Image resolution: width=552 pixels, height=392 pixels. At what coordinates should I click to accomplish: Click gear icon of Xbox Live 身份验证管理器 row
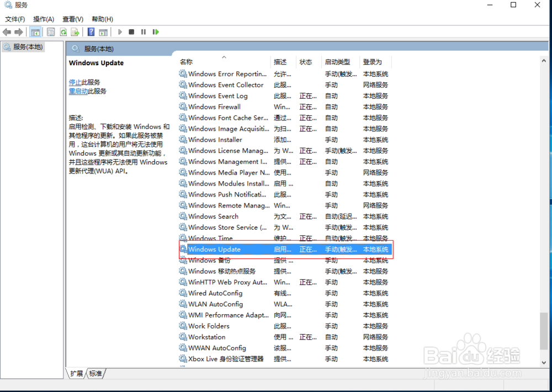(x=183, y=358)
